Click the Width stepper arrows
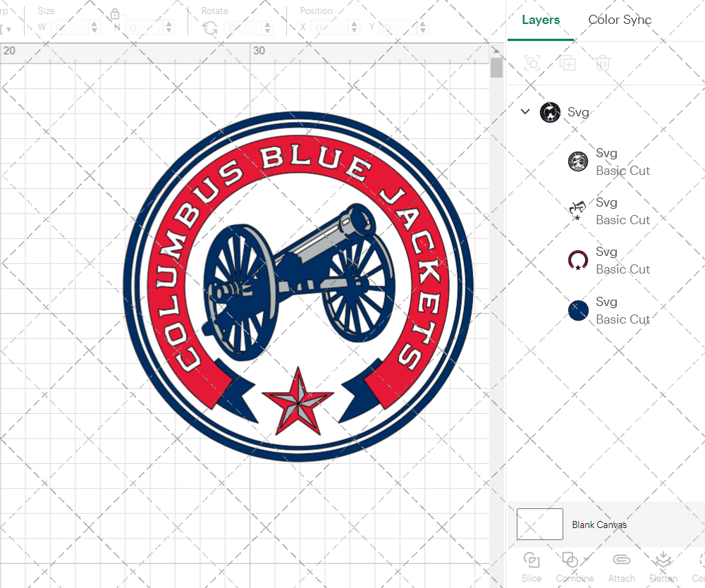 click(94, 27)
